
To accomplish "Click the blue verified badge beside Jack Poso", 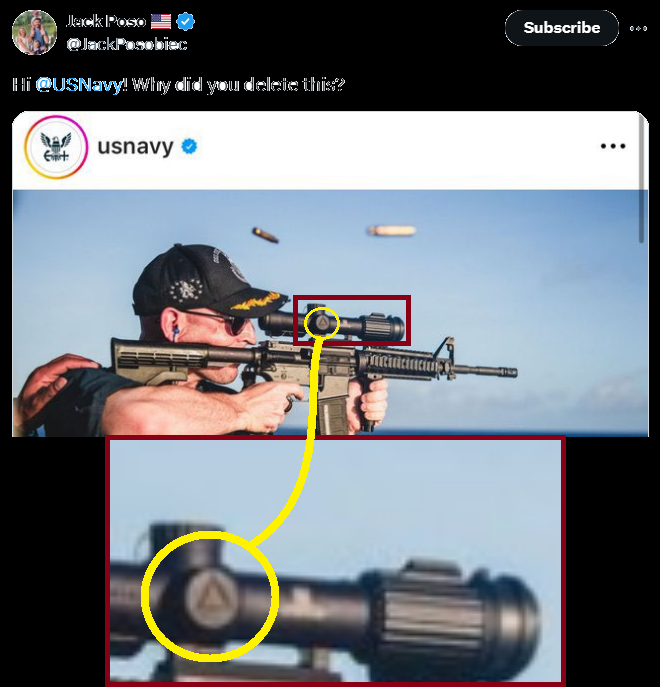I will tap(185, 21).
